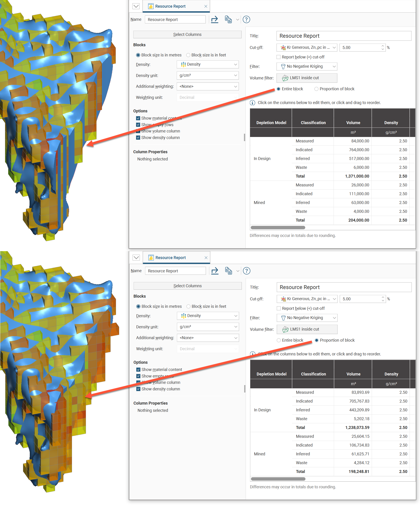Switch to the lower Resource Report tab
This screenshot has width=420, height=505.
(176, 257)
